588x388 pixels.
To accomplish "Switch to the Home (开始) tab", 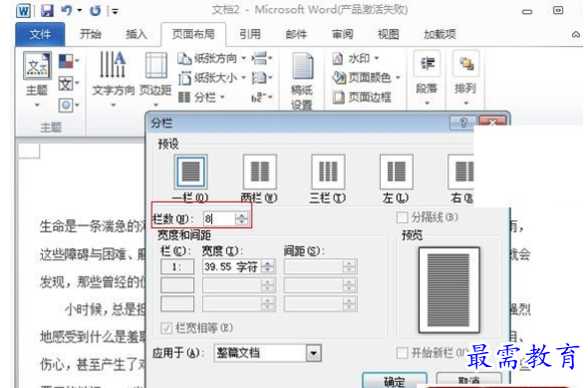I will click(x=91, y=35).
